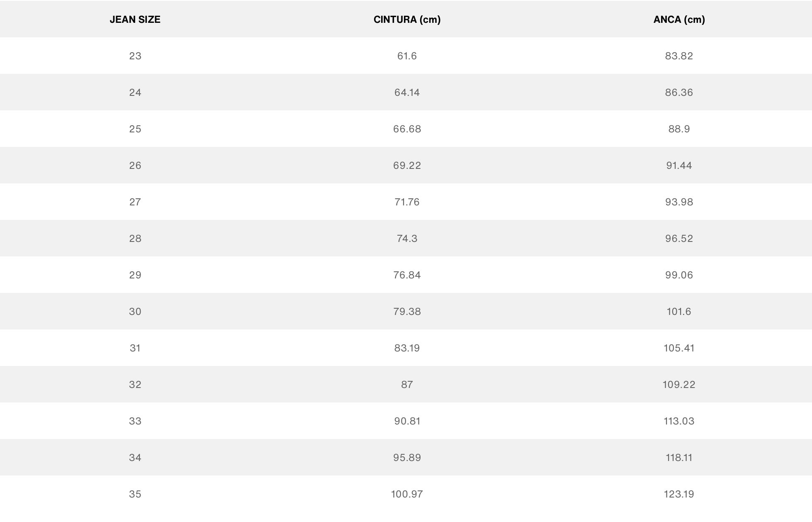Click the waist value 61.6

pyautogui.click(x=407, y=56)
